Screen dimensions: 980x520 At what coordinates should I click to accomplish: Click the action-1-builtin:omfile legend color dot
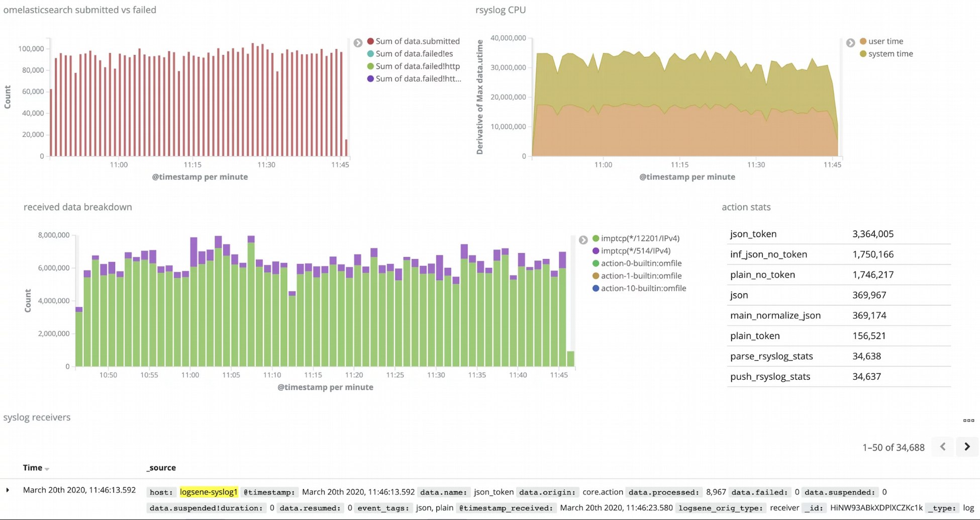pos(596,276)
